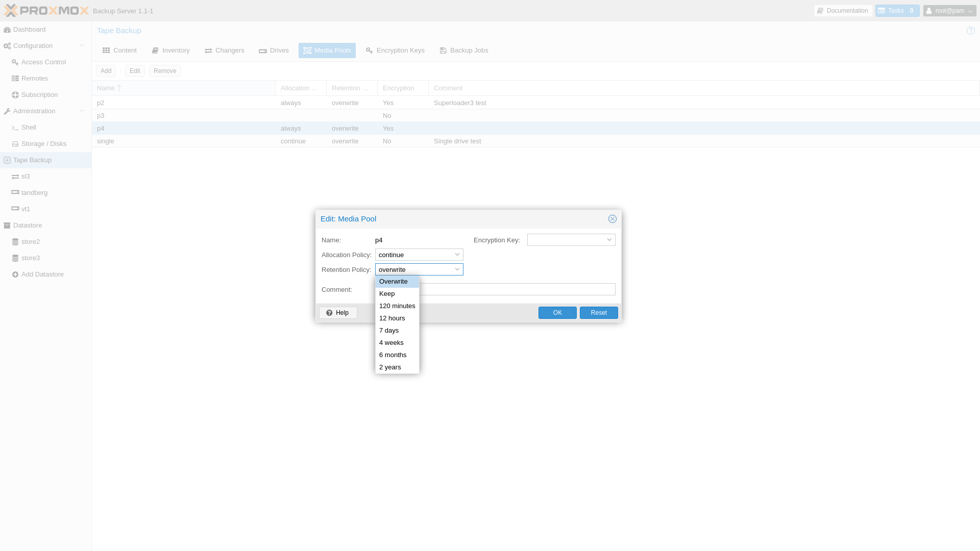Click the tandberg drive icon
The image size is (980, 551).
pyautogui.click(x=15, y=192)
